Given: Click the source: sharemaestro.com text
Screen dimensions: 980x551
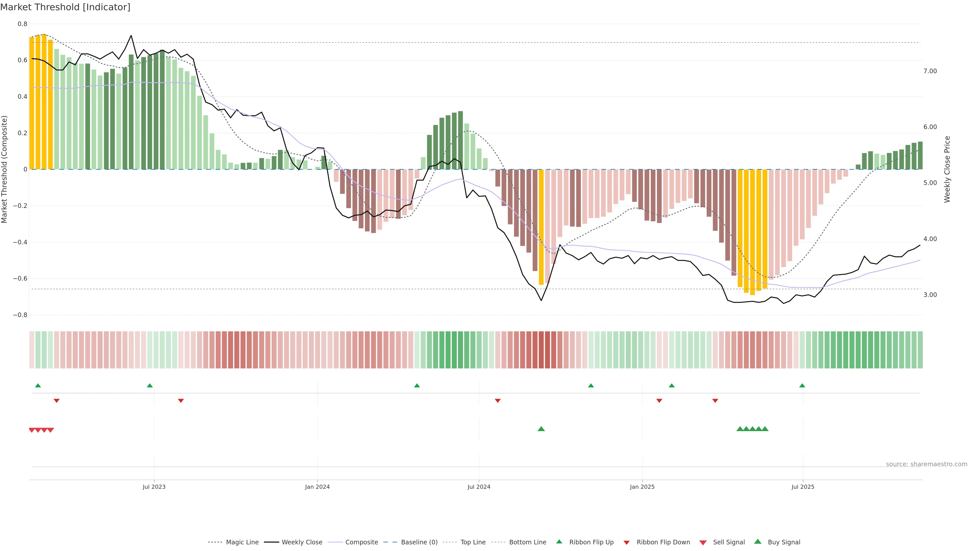Looking at the screenshot, I should click(x=926, y=464).
